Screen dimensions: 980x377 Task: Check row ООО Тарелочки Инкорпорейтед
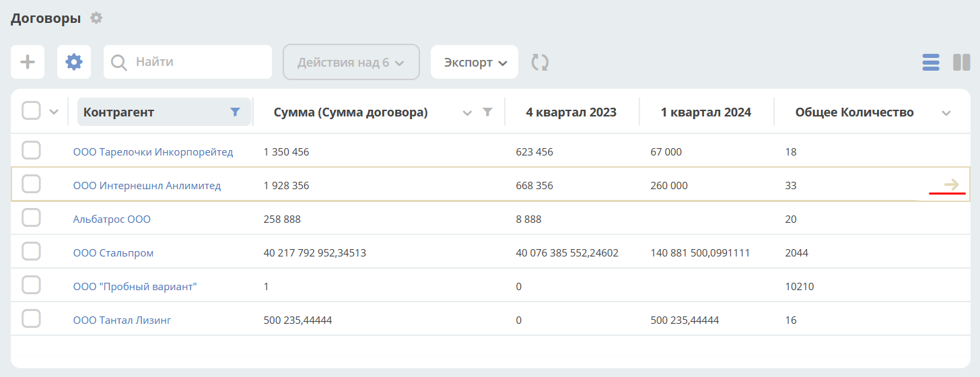pos(32,150)
